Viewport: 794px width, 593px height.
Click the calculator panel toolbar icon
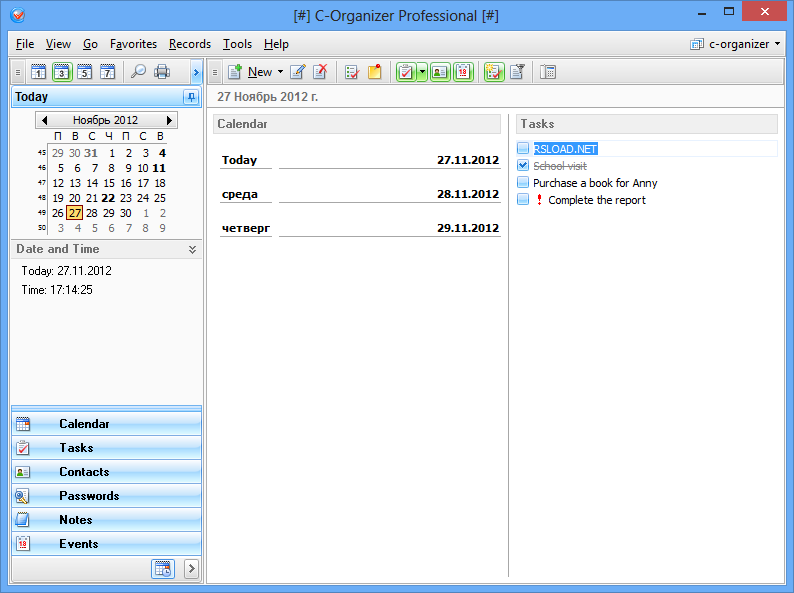pyautogui.click(x=548, y=72)
